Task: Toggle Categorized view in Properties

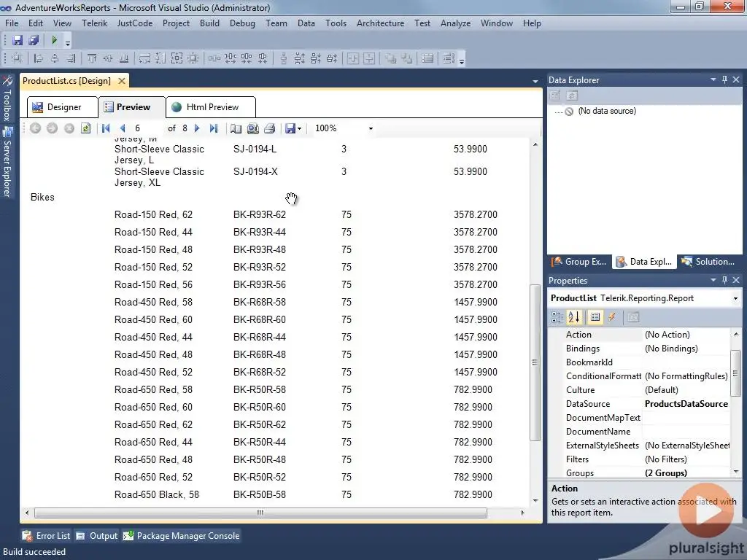Action: 557,317
